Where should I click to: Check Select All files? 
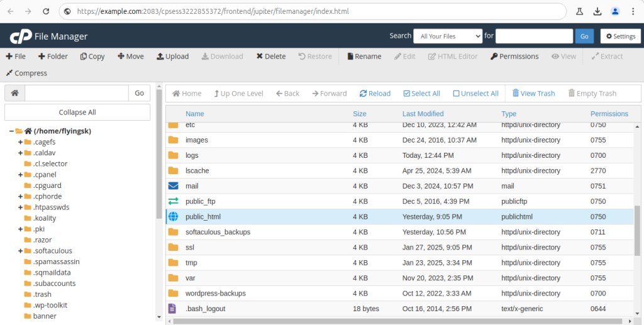(421, 93)
